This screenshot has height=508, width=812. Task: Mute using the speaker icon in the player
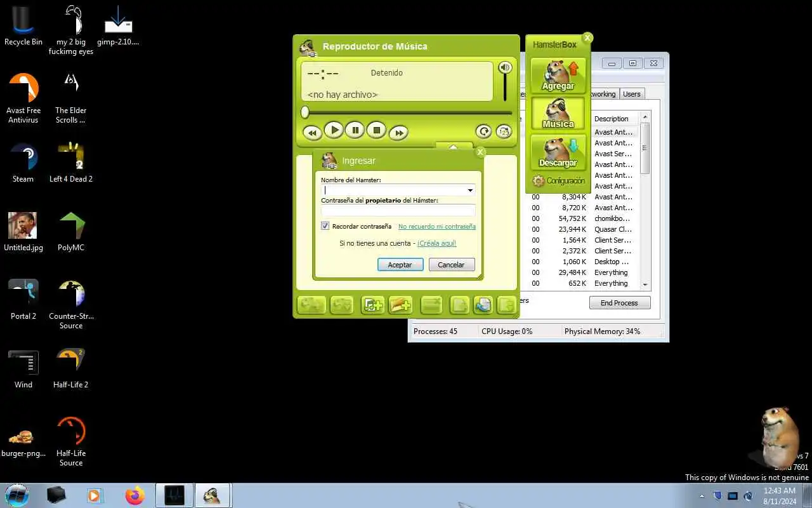coord(505,67)
